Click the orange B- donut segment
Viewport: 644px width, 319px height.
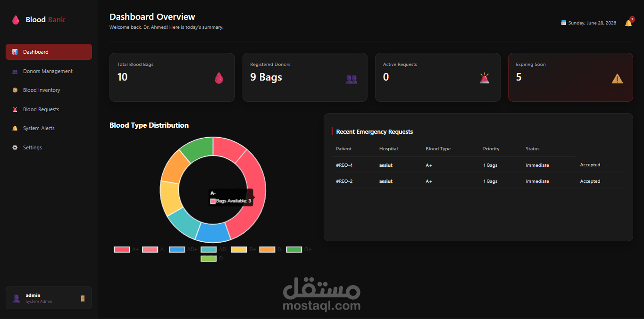coord(176,167)
